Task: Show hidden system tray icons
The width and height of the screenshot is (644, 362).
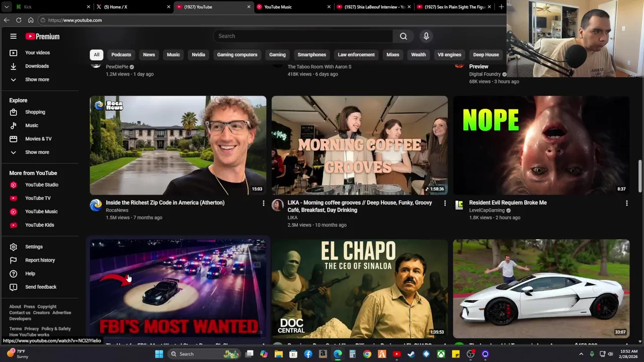Action: [x=581, y=354]
